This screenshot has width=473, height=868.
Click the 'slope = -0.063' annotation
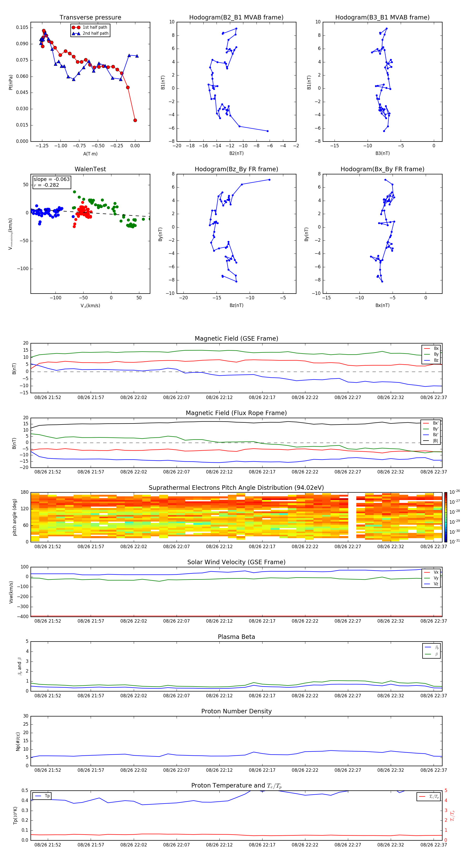coord(52,179)
